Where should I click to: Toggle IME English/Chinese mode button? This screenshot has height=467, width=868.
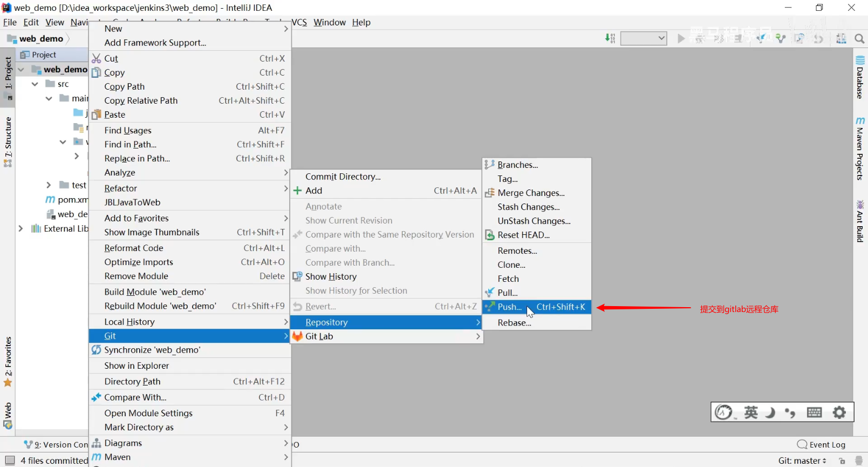pos(750,412)
